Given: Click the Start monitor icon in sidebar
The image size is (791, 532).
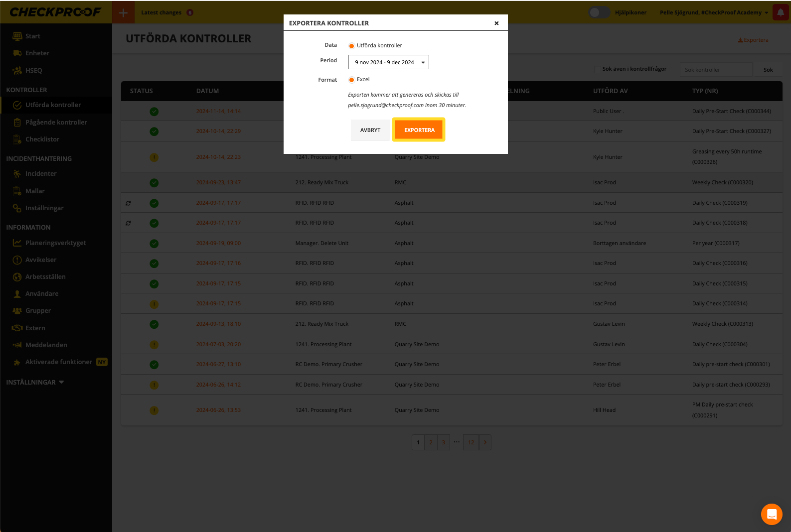Looking at the screenshot, I should point(17,36).
